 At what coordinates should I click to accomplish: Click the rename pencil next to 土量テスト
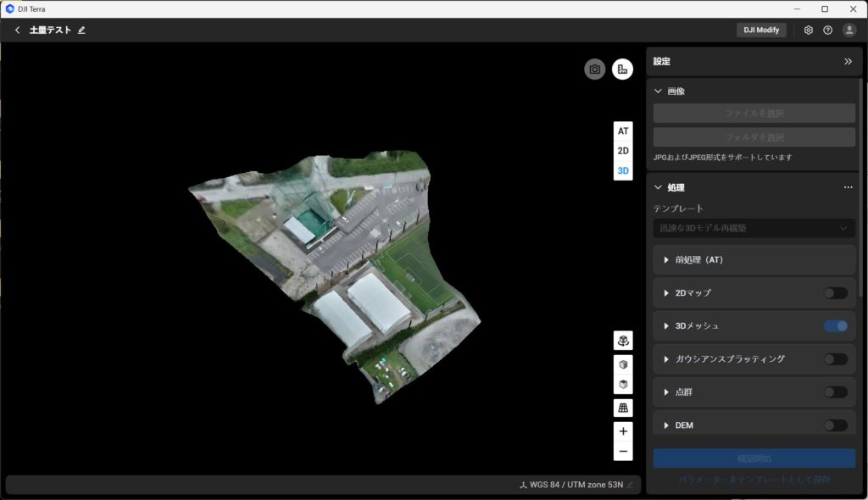click(x=82, y=31)
